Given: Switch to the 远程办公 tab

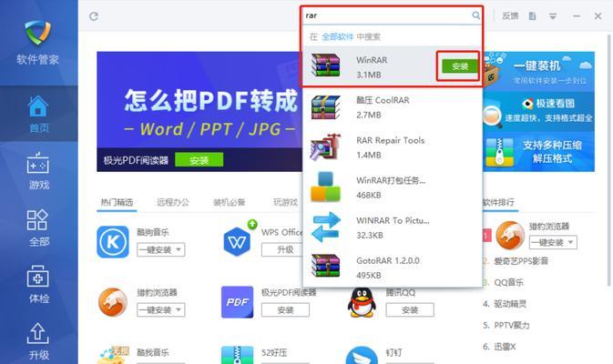Looking at the screenshot, I should (x=173, y=202).
